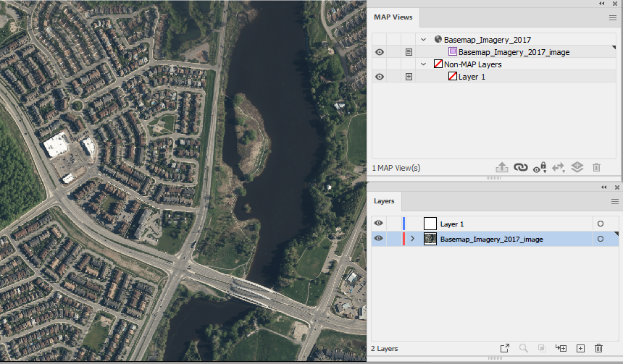Image resolution: width=623 pixels, height=364 pixels.
Task: Click the export layers icon in Layers panel
Action: pos(505,348)
